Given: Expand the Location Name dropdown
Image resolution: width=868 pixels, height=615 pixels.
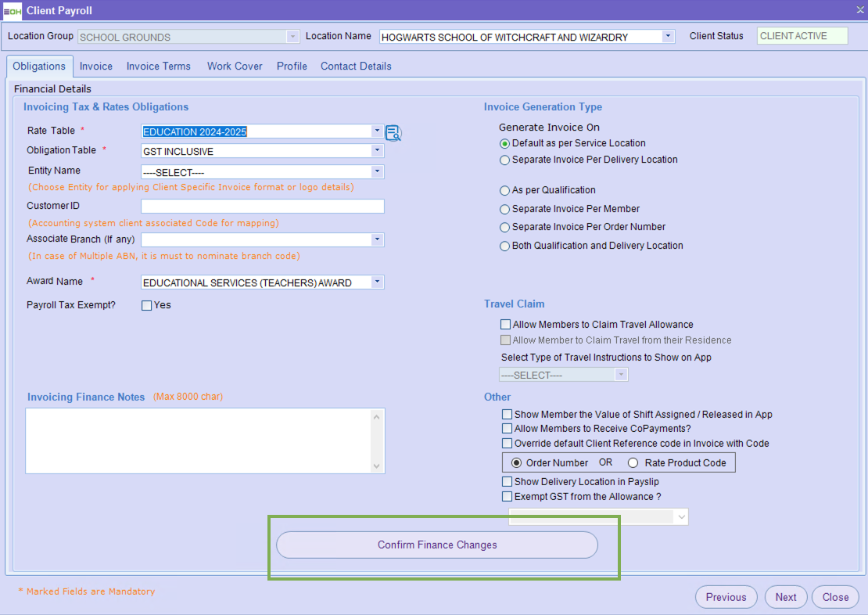Looking at the screenshot, I should click(668, 37).
